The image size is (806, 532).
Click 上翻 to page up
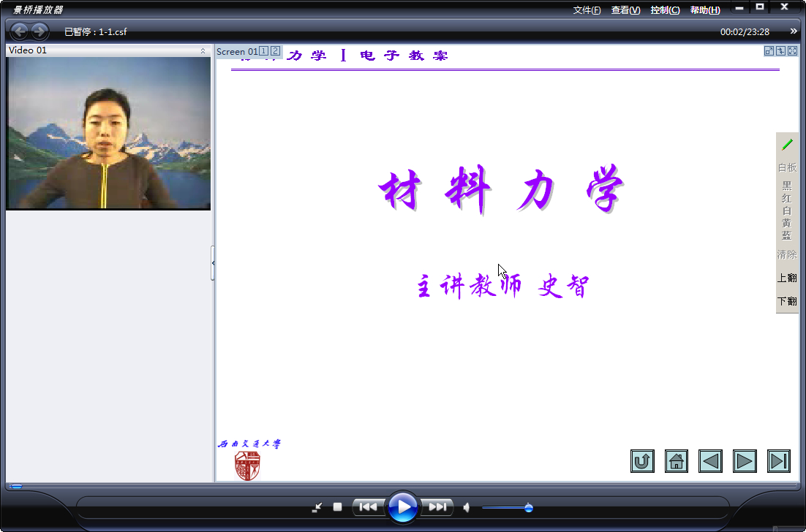(x=787, y=278)
